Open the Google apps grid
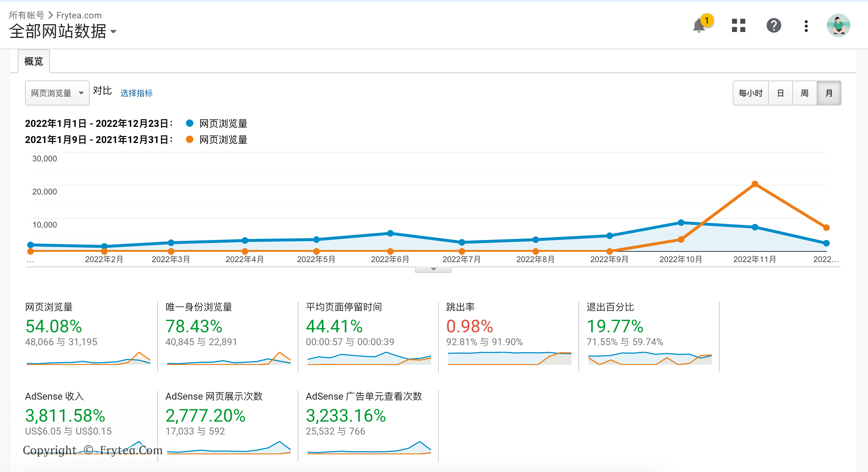 point(738,26)
